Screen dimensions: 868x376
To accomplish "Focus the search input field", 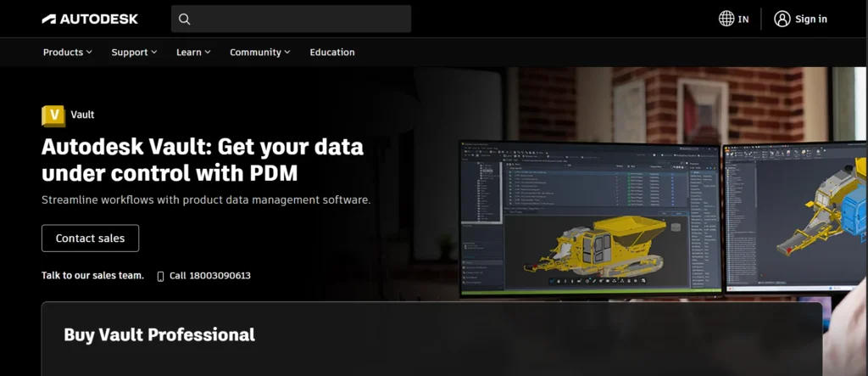I will pos(292,19).
